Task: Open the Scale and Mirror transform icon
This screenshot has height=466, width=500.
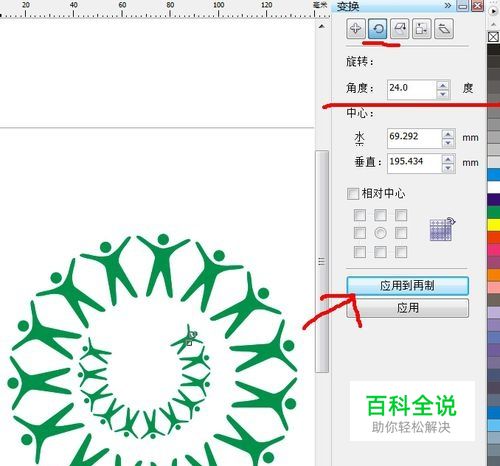Action: tap(400, 29)
